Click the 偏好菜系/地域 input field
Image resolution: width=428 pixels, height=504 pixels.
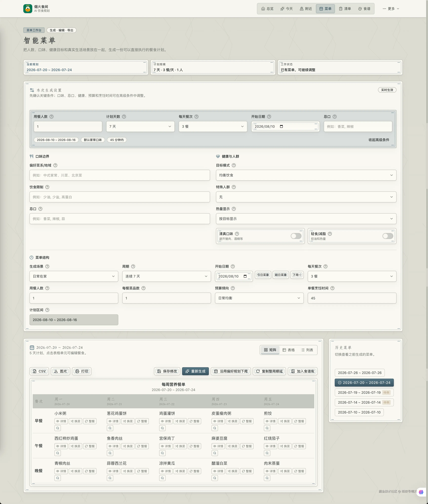pos(120,175)
